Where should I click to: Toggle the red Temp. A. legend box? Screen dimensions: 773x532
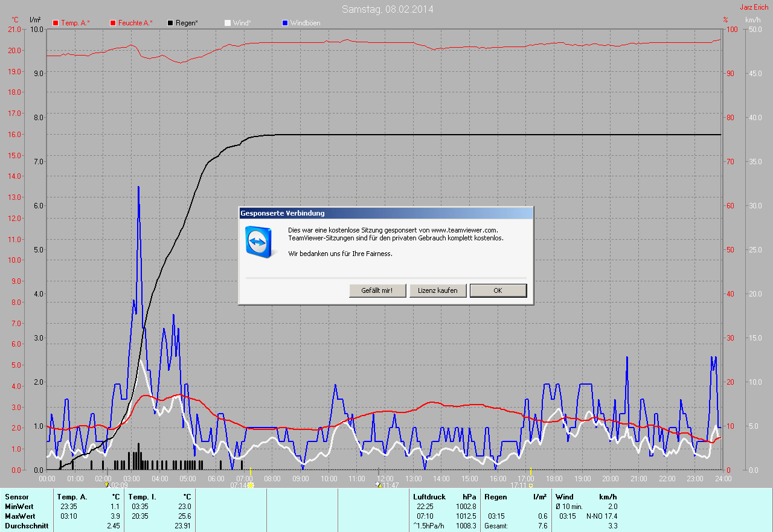(56, 23)
